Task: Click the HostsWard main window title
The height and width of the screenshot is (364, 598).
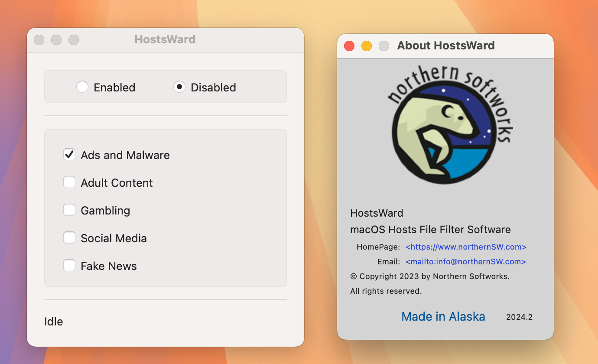Action: point(165,39)
